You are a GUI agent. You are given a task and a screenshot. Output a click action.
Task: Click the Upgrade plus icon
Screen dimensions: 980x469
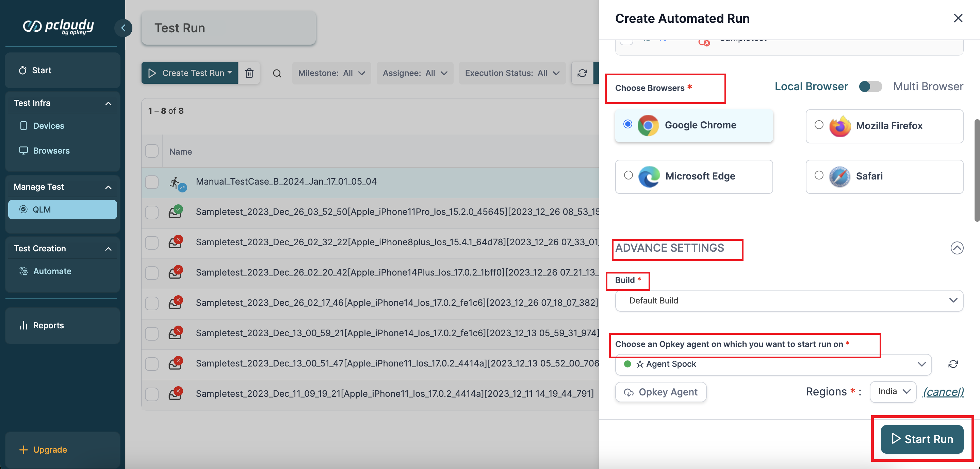23,450
